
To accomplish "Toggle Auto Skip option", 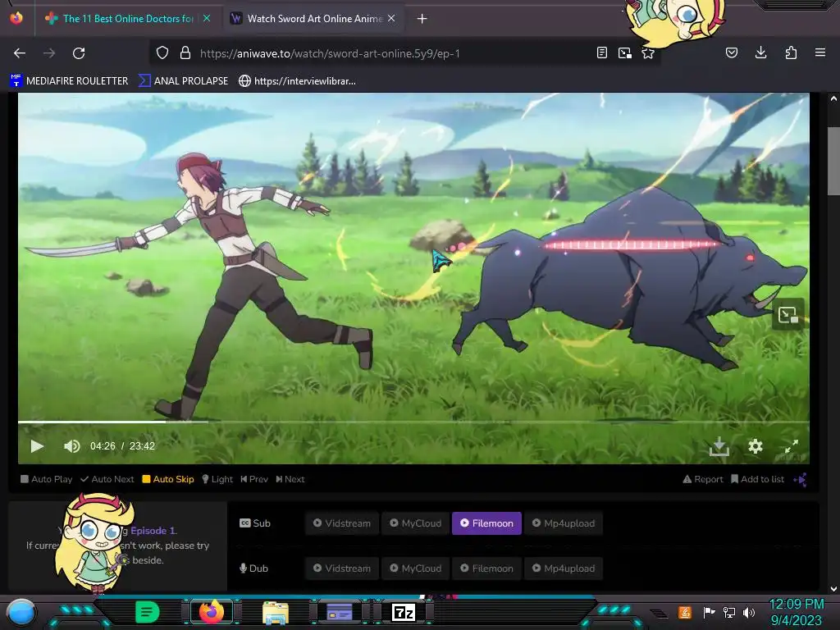I will pyautogui.click(x=167, y=479).
